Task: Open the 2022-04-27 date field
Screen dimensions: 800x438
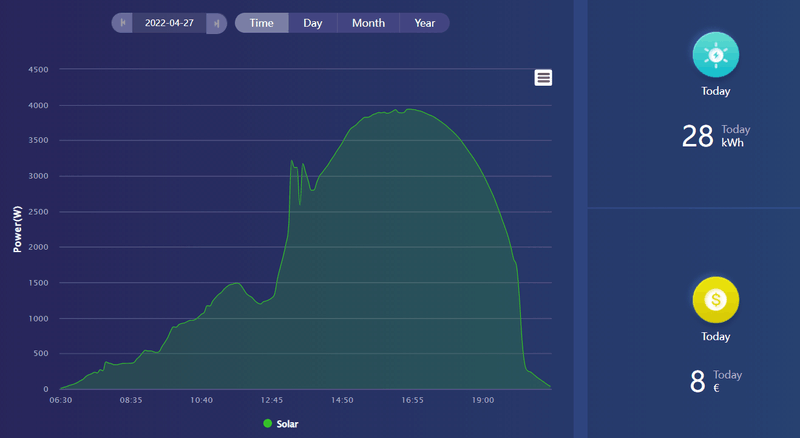Action: 169,23
